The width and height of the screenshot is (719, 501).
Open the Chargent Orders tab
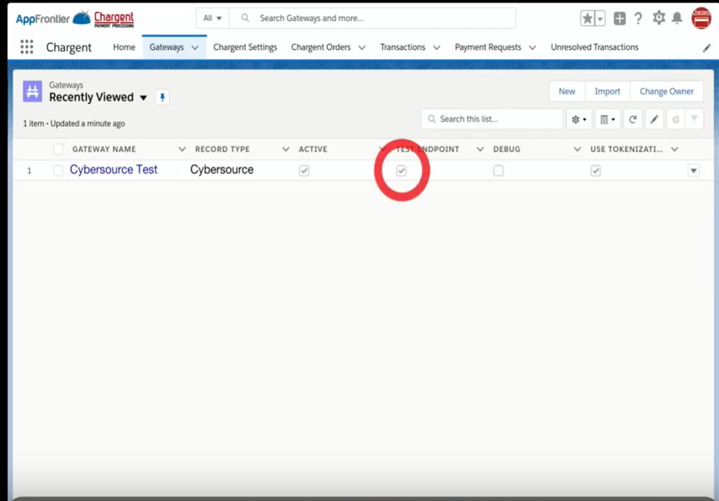(321, 47)
